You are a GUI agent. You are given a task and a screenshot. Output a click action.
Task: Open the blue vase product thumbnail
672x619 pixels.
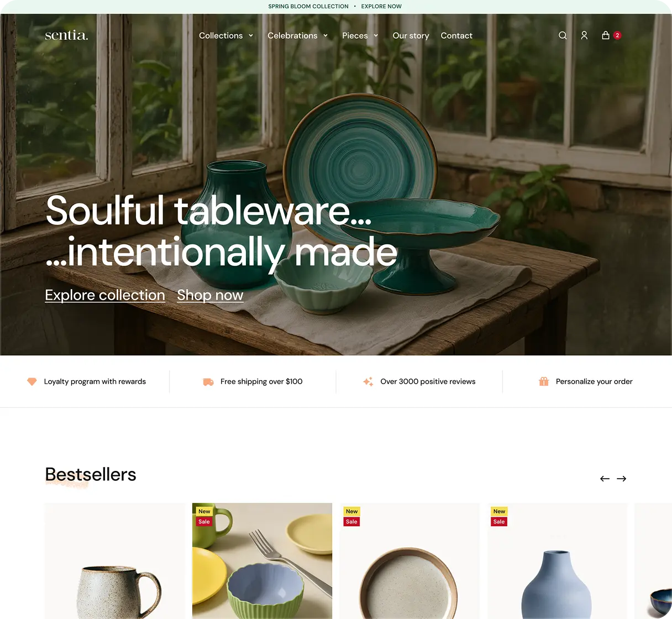point(557,561)
